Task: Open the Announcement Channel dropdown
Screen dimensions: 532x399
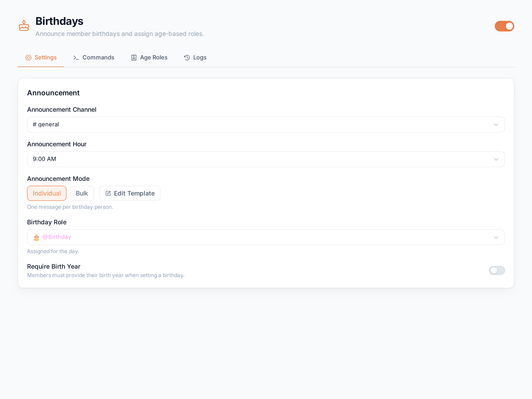Action: pyautogui.click(x=266, y=125)
